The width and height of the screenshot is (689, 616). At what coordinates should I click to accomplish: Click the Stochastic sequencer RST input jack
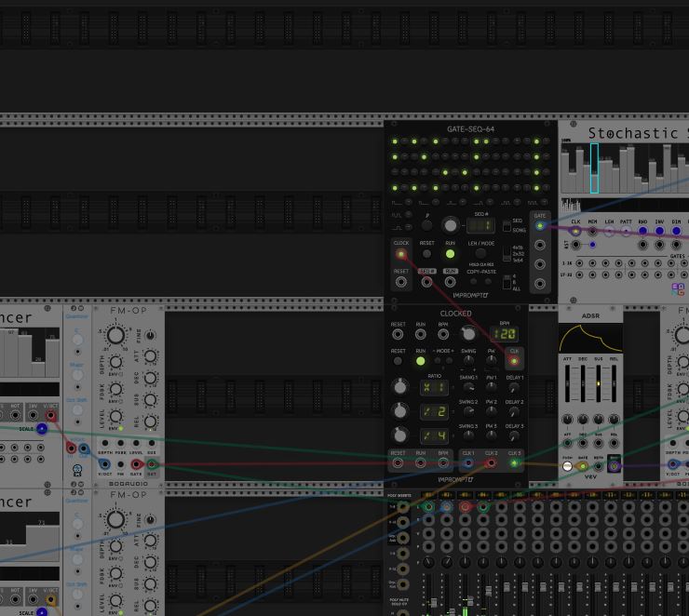[x=575, y=244]
